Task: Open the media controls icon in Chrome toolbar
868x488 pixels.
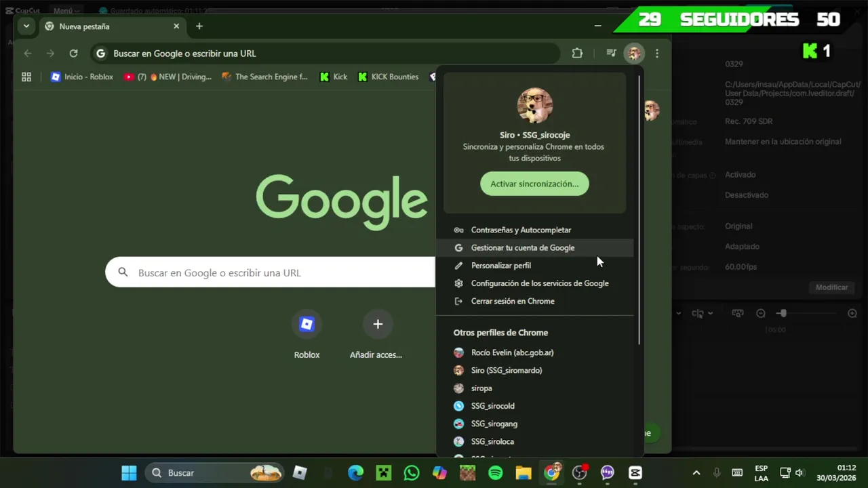Action: [611, 54]
